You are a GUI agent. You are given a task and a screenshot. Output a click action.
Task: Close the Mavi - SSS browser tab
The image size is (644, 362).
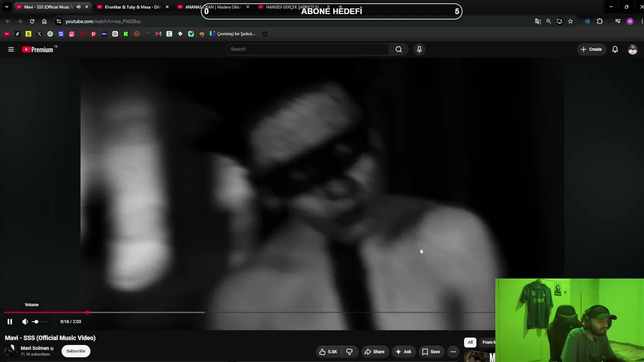coord(87,7)
